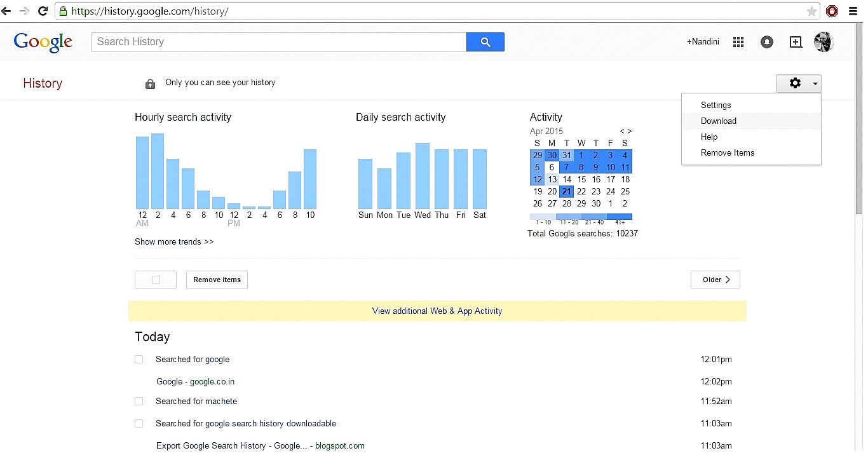Select calendar day 6 in April
Screen dimensions: 868x460
pos(552,167)
